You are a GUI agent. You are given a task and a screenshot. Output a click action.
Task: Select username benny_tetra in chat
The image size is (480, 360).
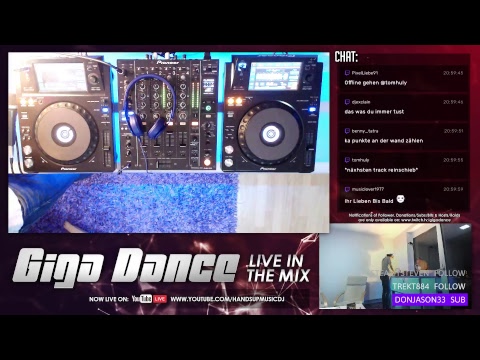coord(365,131)
